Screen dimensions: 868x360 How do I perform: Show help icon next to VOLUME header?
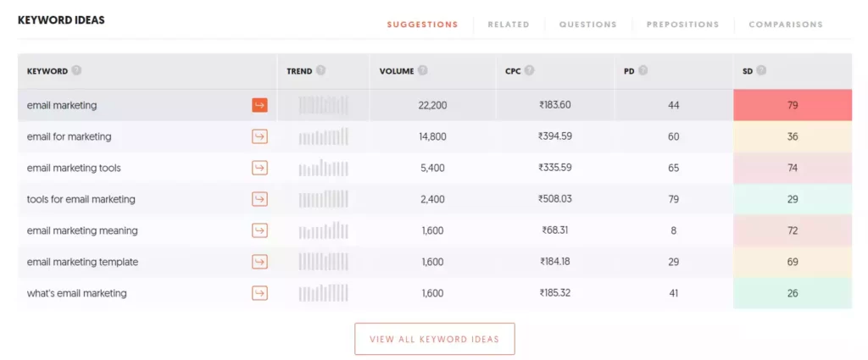pyautogui.click(x=423, y=71)
